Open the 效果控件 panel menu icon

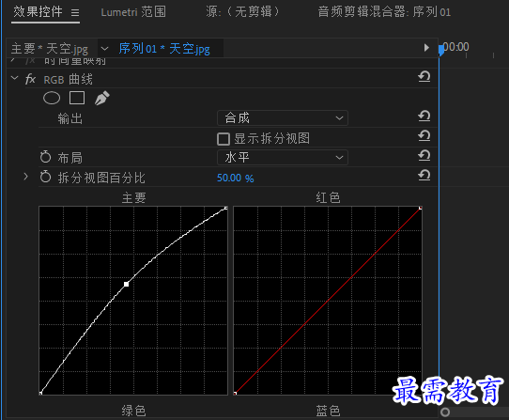(75, 12)
